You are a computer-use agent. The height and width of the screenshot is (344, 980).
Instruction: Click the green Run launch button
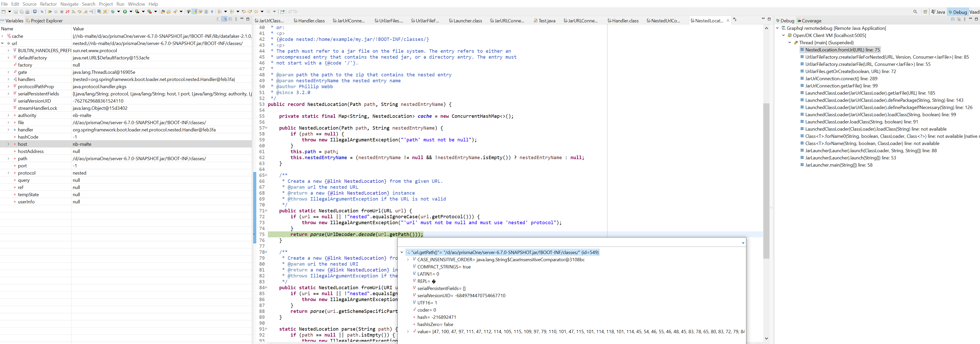pos(125,12)
